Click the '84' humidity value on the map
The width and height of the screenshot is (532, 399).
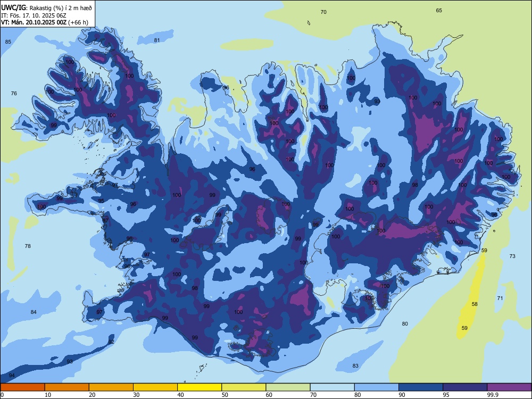[x=34, y=312]
